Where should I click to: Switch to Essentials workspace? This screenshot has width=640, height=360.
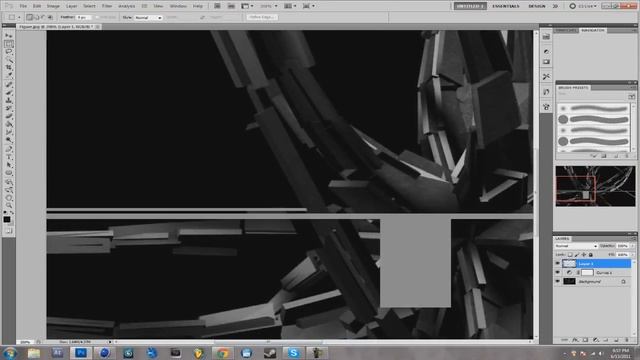[x=506, y=6]
